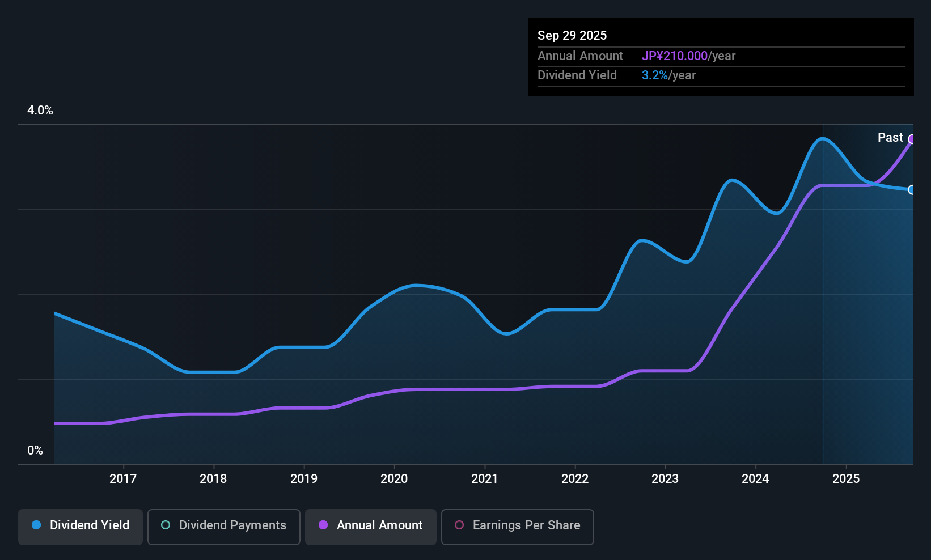Viewport: 931px width, 560px height.
Task: Toggle the Earnings Per Share series visibility
Action: [x=517, y=527]
